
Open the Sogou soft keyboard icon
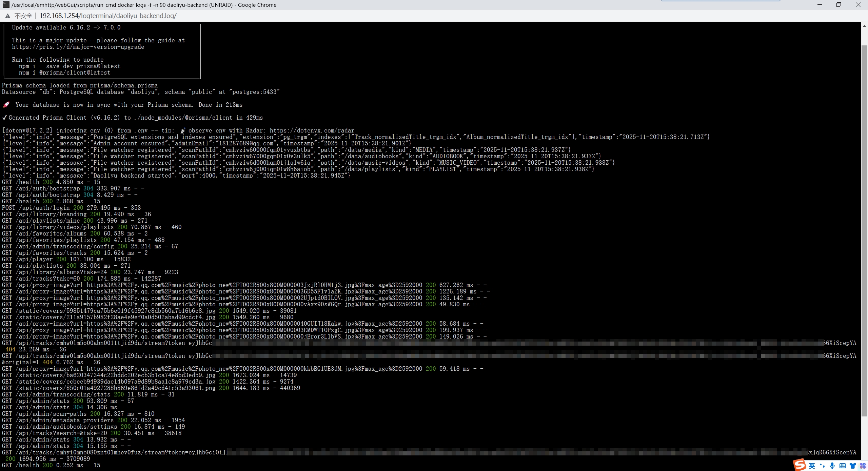842,466
